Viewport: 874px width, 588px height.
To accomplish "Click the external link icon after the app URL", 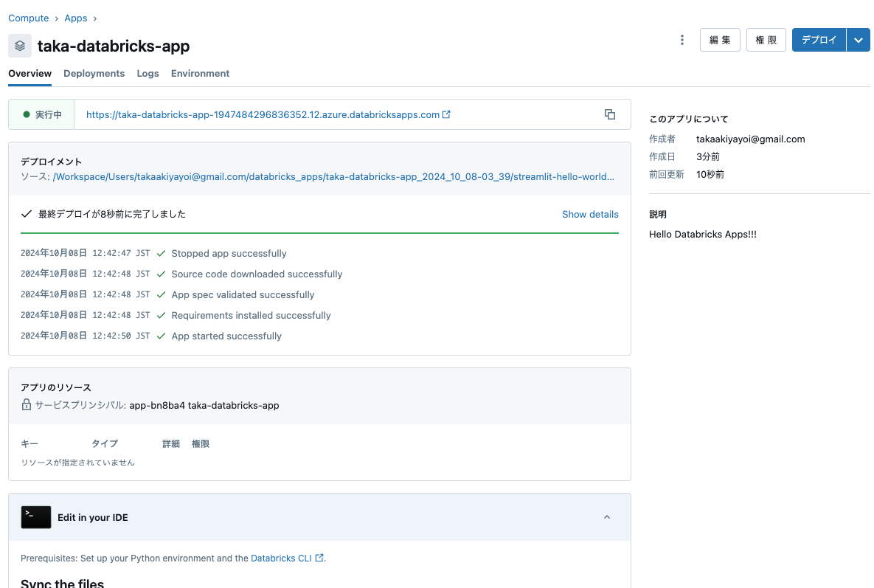I will (446, 114).
